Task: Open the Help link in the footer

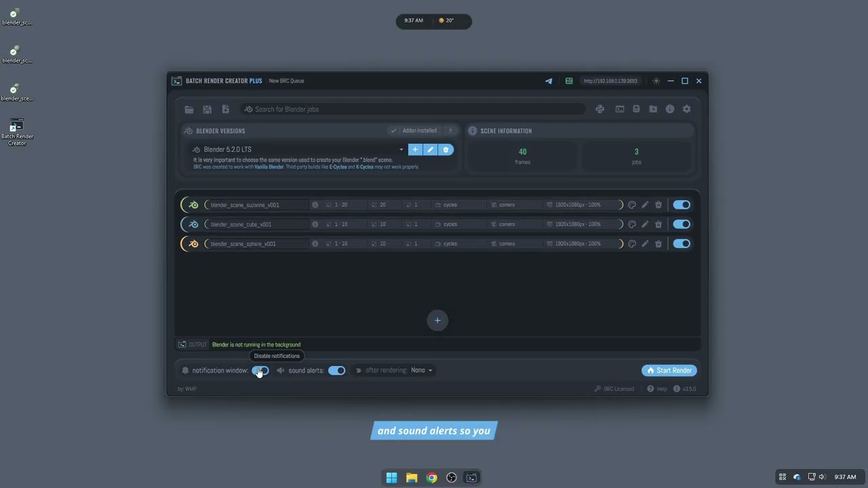Action: (657, 389)
